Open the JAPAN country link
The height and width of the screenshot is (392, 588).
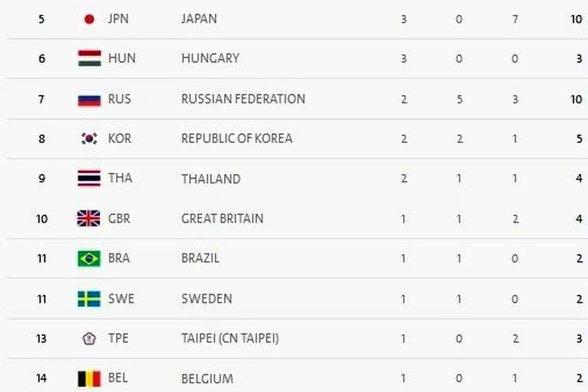pyautogui.click(x=199, y=19)
